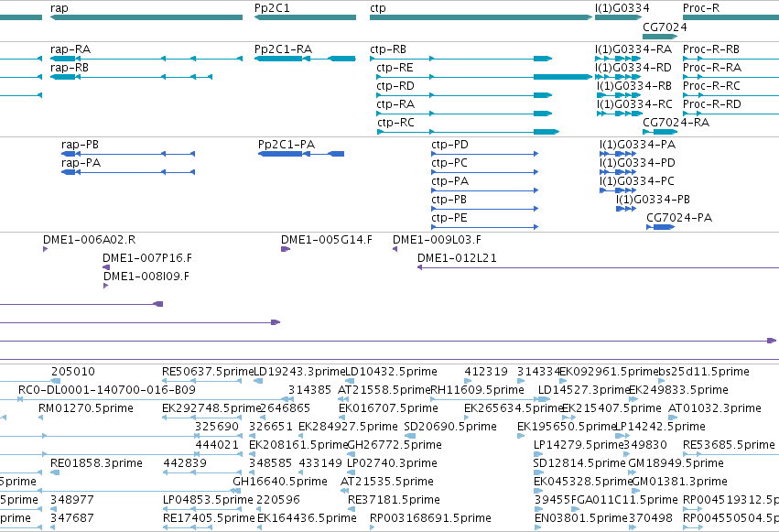The width and height of the screenshot is (779, 532).
Task: Click the RC0-DL0001-140700-016-B09 label
Action: point(107,390)
